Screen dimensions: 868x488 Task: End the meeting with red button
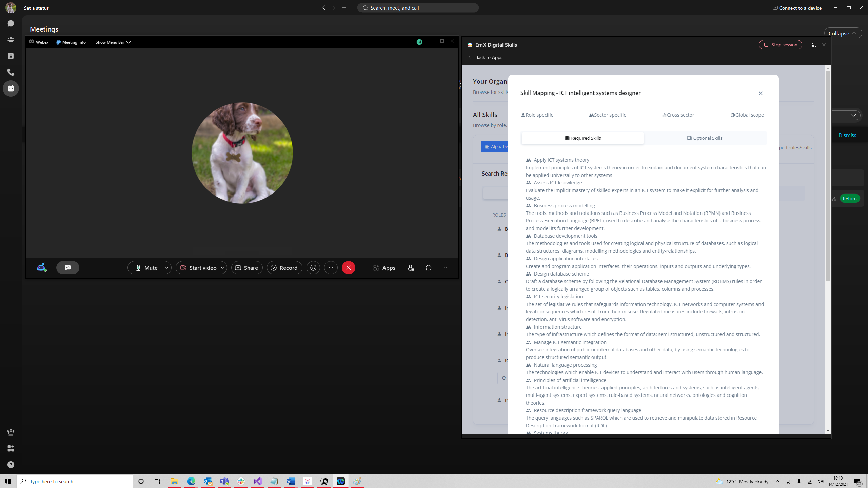coord(349,268)
